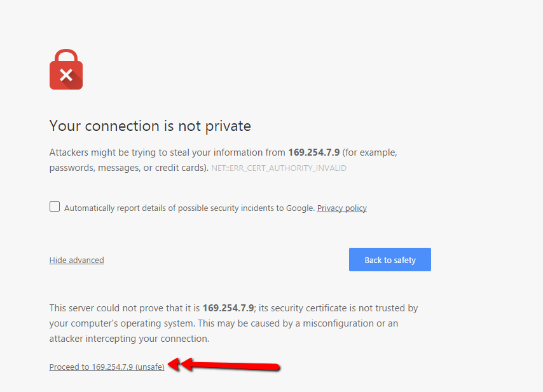Image resolution: width=543 pixels, height=392 pixels.
Task: Click the word 'Google' in report label
Action: pos(301,208)
